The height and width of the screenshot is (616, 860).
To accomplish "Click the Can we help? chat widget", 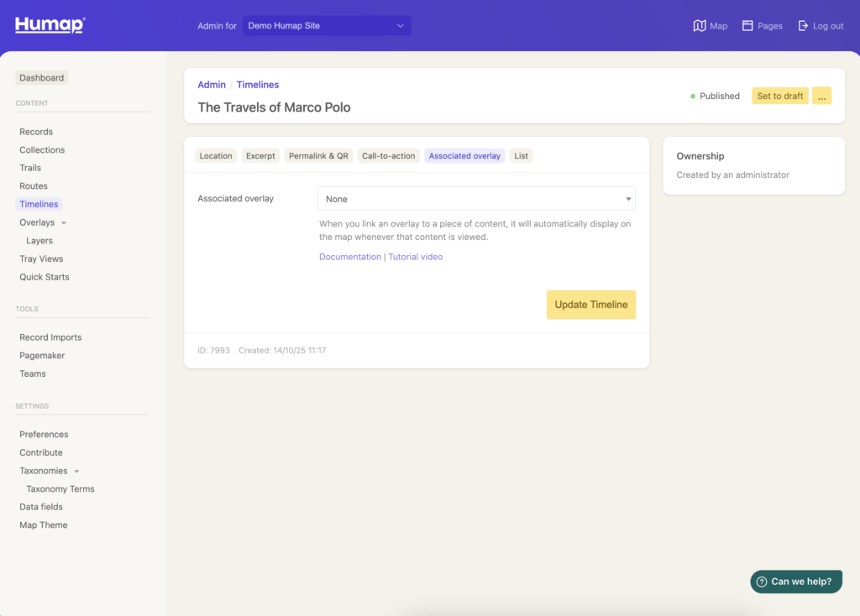I will click(795, 582).
